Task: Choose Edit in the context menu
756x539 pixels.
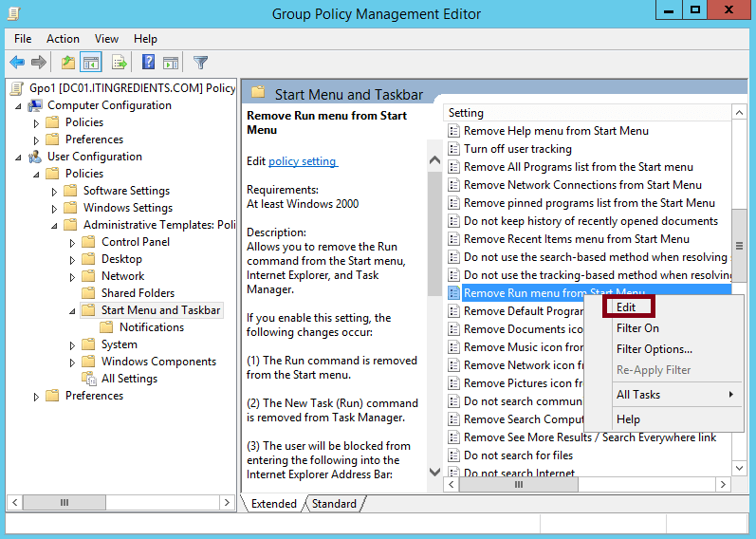Action: pyautogui.click(x=626, y=307)
